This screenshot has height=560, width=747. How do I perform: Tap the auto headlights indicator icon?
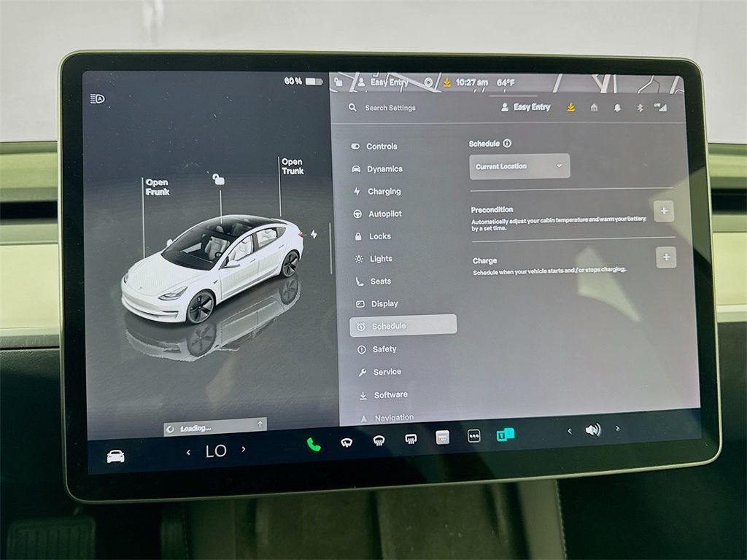(97, 98)
